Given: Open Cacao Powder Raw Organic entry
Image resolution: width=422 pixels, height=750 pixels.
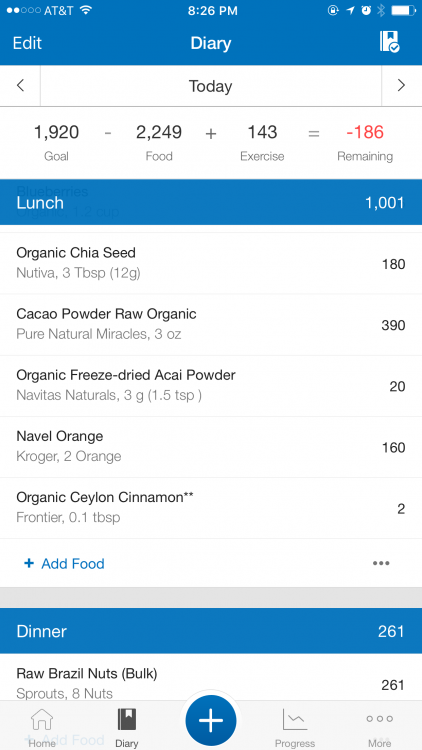Looking at the screenshot, I should pyautogui.click(x=211, y=325).
